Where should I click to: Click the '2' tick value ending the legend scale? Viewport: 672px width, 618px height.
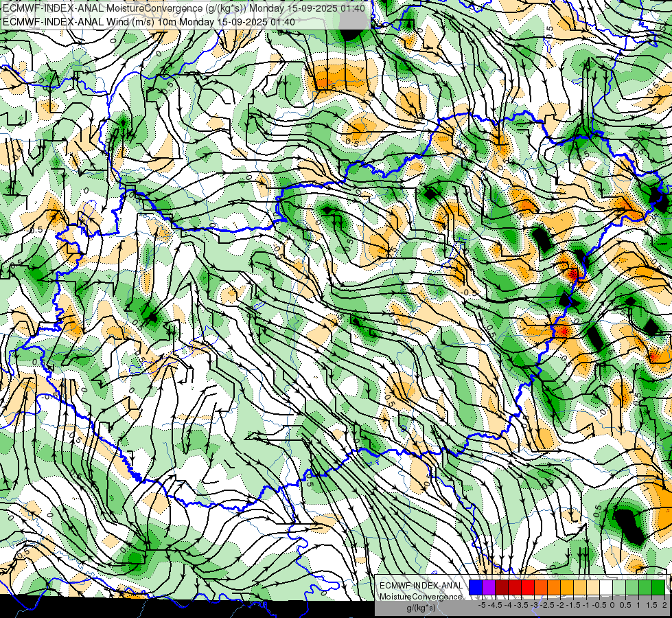click(664, 605)
